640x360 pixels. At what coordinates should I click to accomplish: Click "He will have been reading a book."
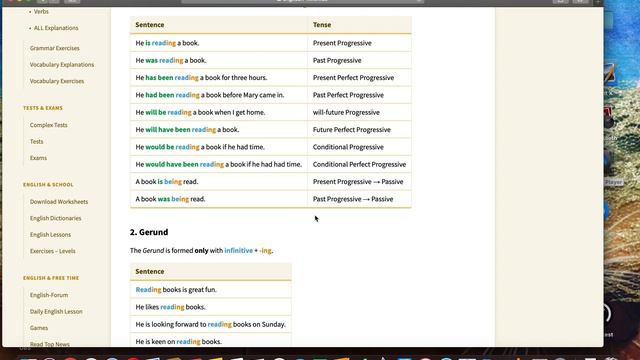187,130
